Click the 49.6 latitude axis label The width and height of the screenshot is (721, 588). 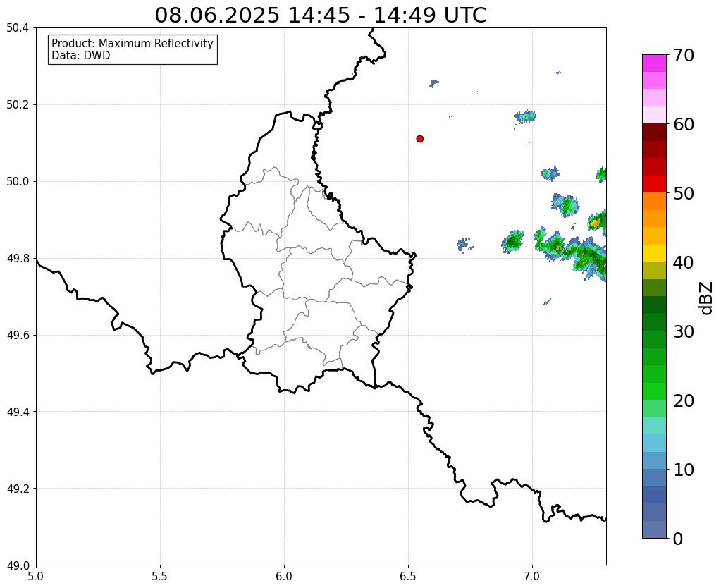point(18,336)
